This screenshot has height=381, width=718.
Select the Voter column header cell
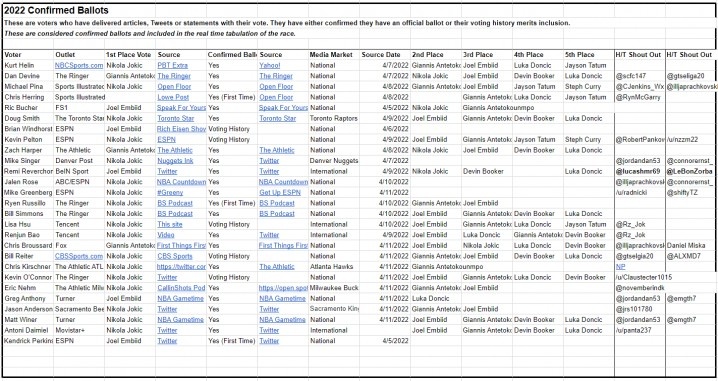point(28,54)
